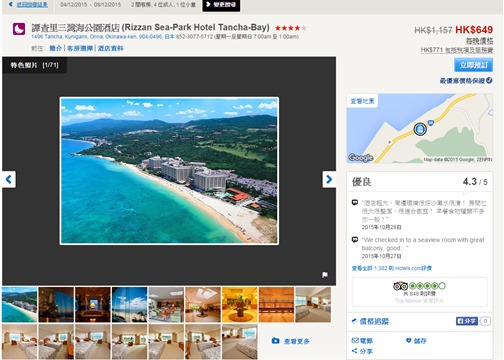Click the 變更搜尋 button
Image resolution: width=504 pixels, height=360 pixels.
pyautogui.click(x=221, y=5)
